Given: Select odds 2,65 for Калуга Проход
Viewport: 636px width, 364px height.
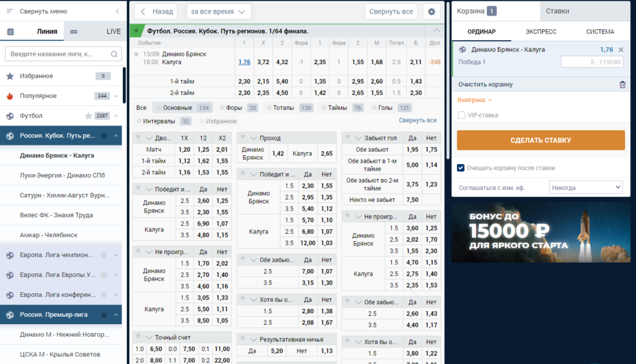Looking at the screenshot, I should [x=327, y=153].
